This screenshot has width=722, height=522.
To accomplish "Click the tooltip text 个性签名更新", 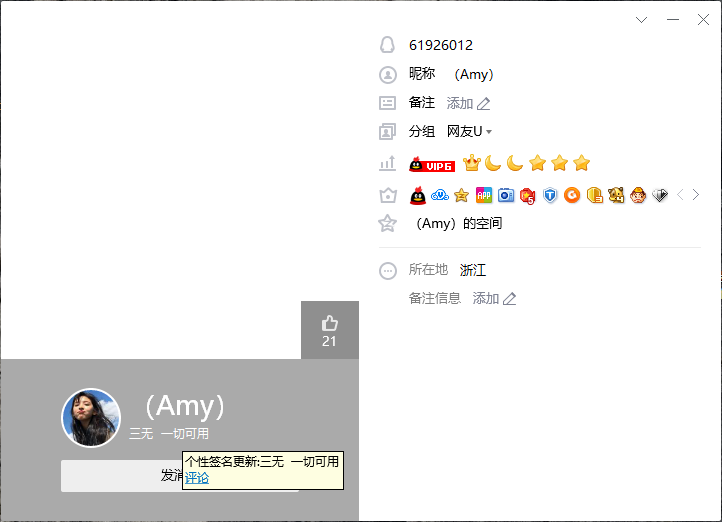I will pos(222,462).
